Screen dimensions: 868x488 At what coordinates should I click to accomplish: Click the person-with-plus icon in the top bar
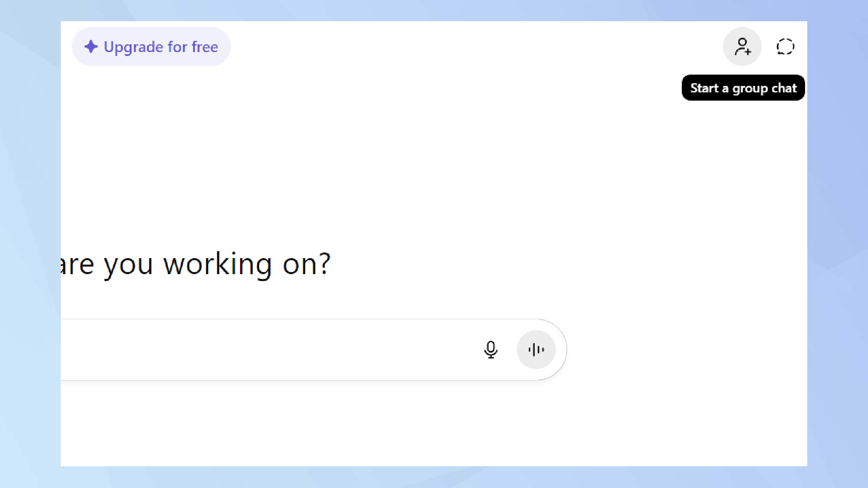pos(742,46)
